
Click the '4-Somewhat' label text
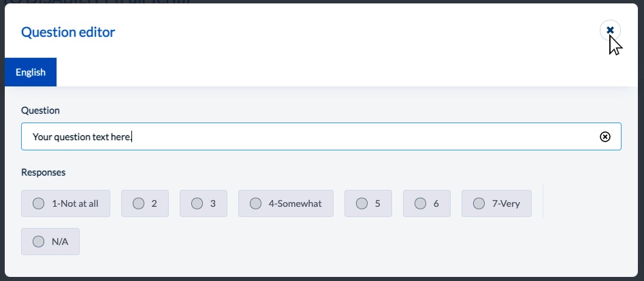[295, 203]
